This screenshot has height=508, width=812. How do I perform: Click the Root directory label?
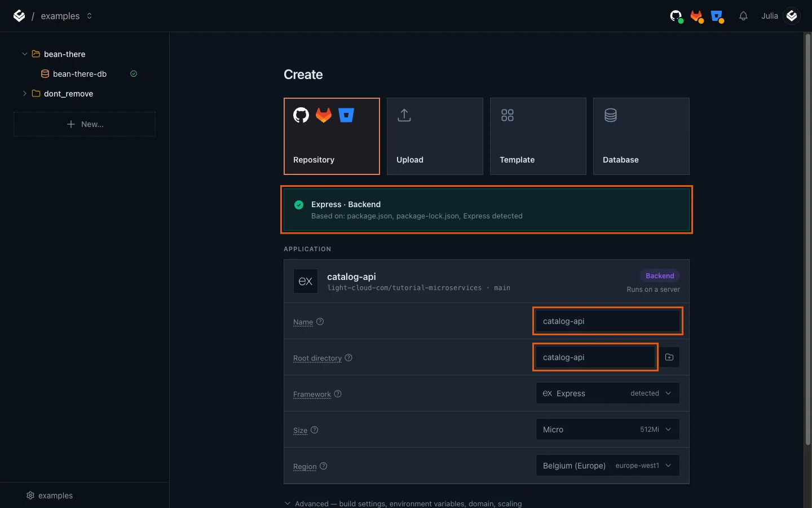pyautogui.click(x=317, y=358)
